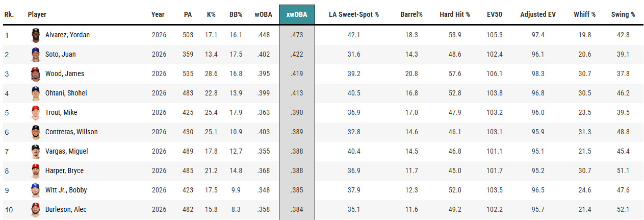Screen dimensions: 644x220
Task: Sort table by xwOBA column header
Action: click(297, 14)
